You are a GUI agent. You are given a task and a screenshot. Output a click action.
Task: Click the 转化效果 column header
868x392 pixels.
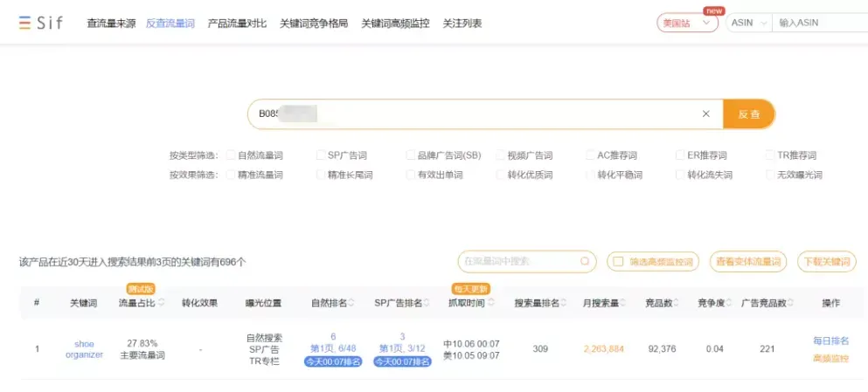[200, 303]
